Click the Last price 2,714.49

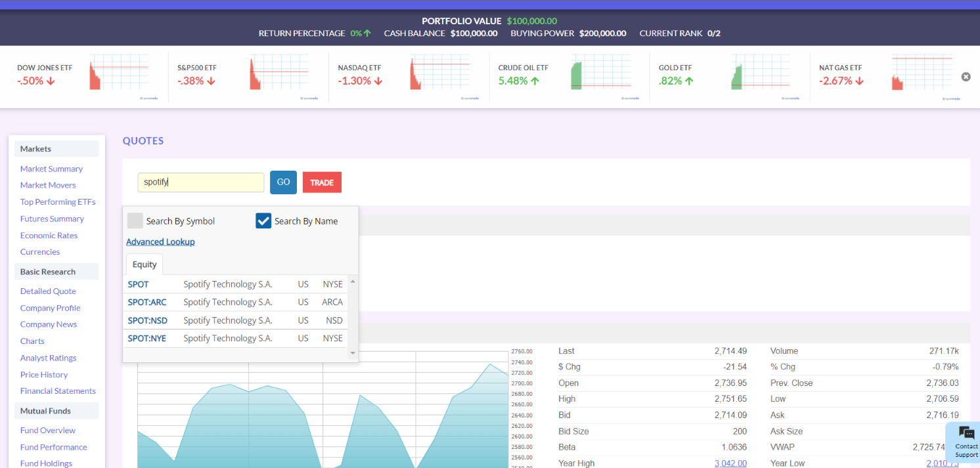point(730,351)
